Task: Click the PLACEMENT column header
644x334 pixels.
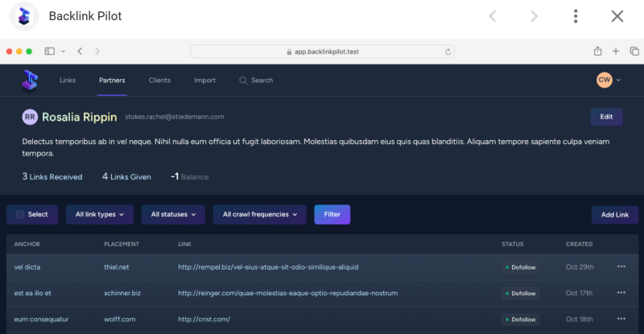Action: [x=122, y=244]
